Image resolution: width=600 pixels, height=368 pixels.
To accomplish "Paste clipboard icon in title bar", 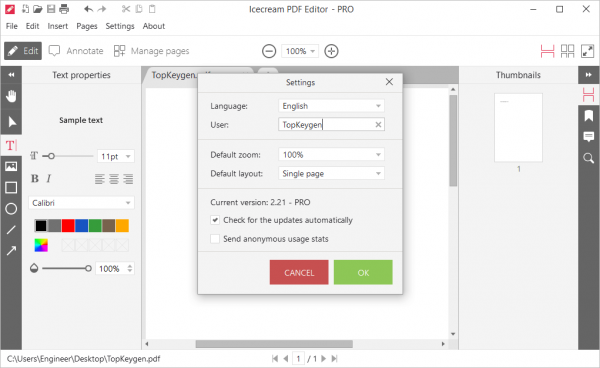I will [152, 9].
